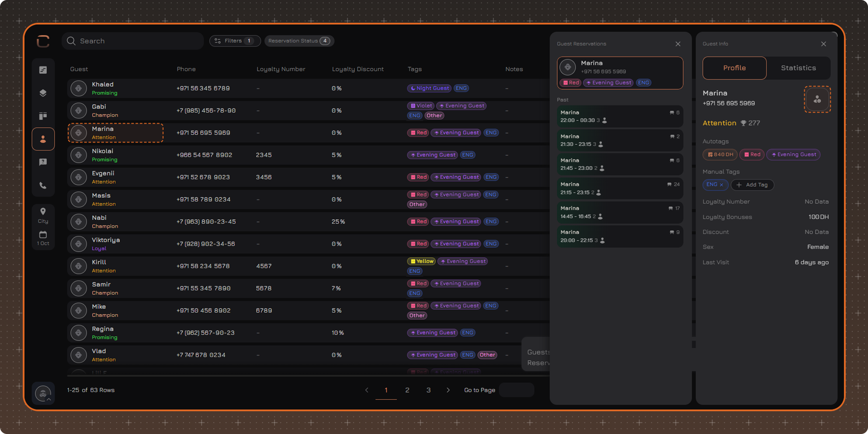
Task: Open the feedback chat sidebar icon
Action: [x=43, y=162]
